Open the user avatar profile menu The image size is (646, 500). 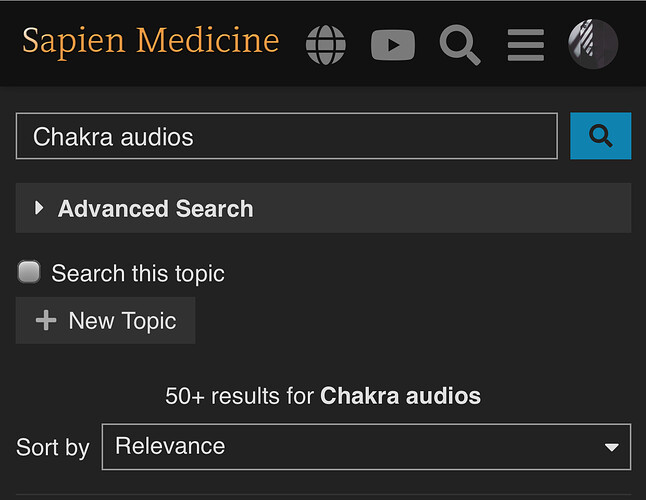pos(593,44)
